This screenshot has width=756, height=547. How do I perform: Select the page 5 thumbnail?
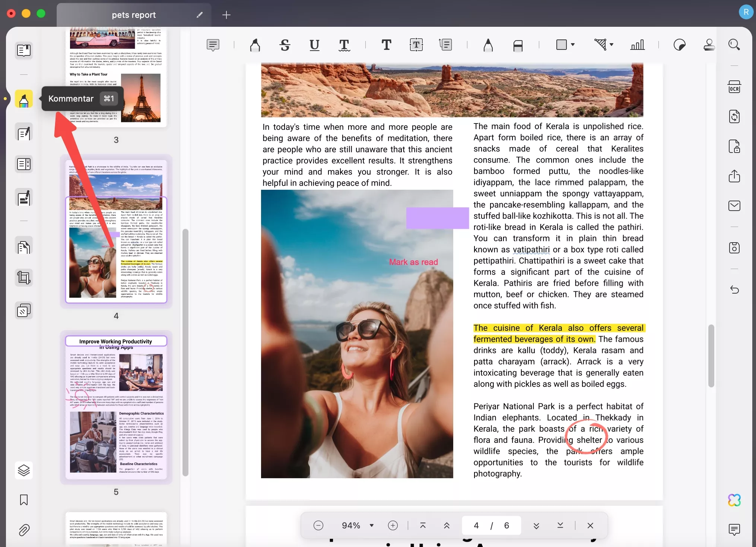[116, 407]
